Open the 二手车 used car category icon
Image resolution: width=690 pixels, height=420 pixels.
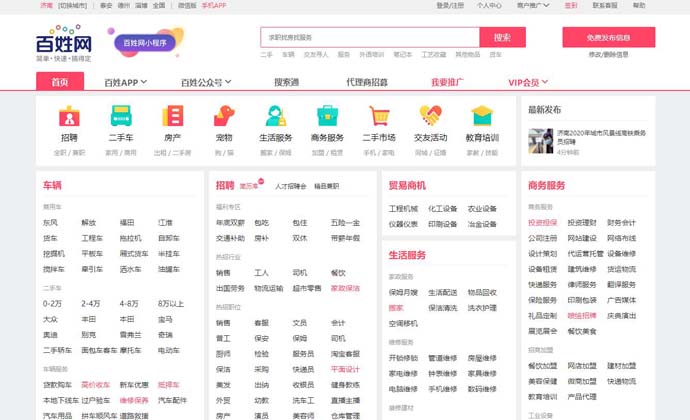point(121,116)
